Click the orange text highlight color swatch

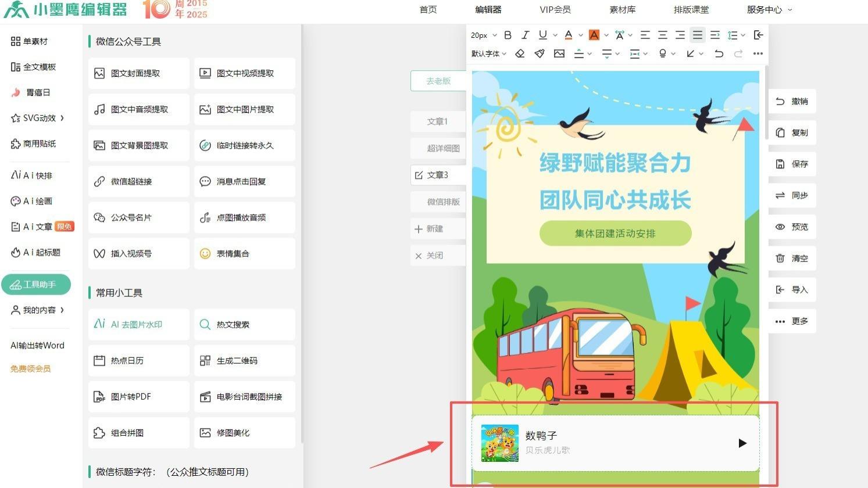coord(594,35)
